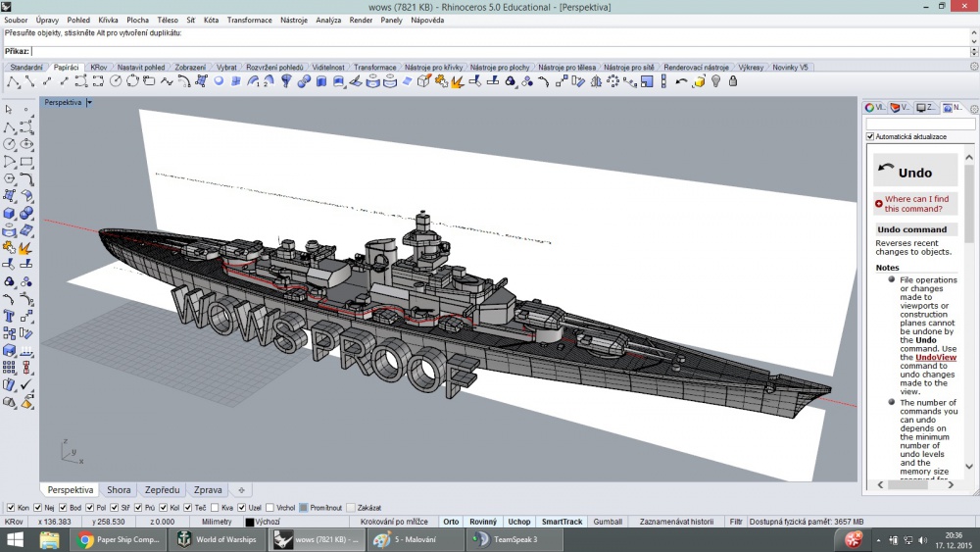Toggle Gumball in status bar
The height and width of the screenshot is (552, 980).
[608, 522]
